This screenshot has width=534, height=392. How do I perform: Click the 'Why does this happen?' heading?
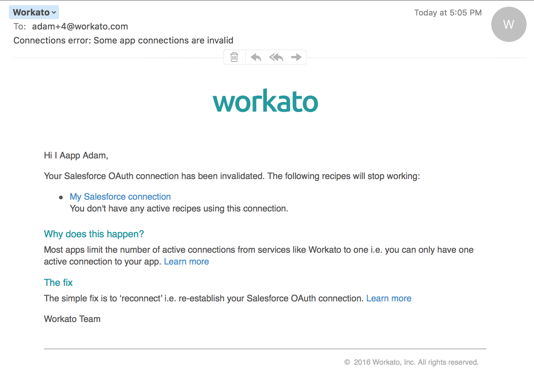[94, 234]
